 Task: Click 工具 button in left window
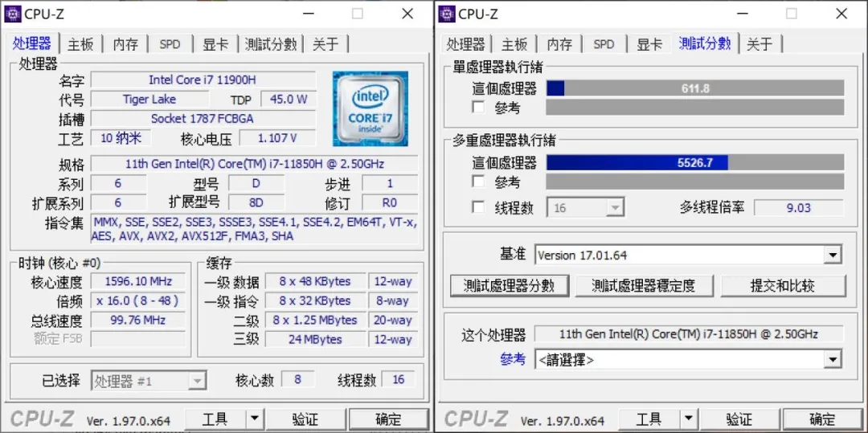pos(215,419)
